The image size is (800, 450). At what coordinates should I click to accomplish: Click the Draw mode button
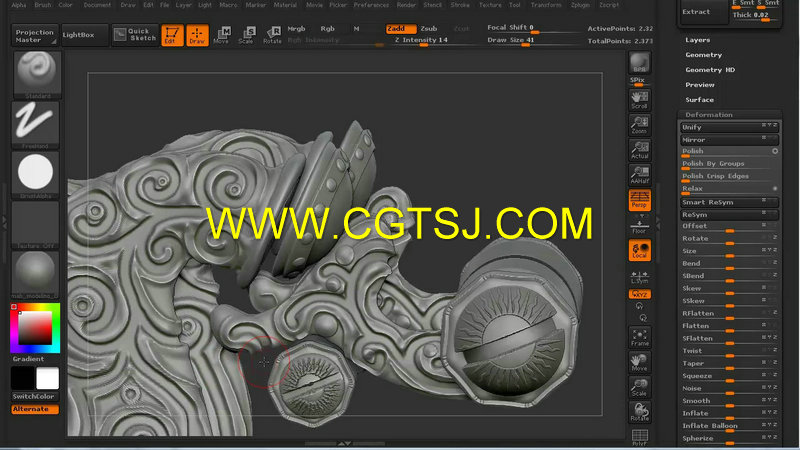tap(197, 35)
